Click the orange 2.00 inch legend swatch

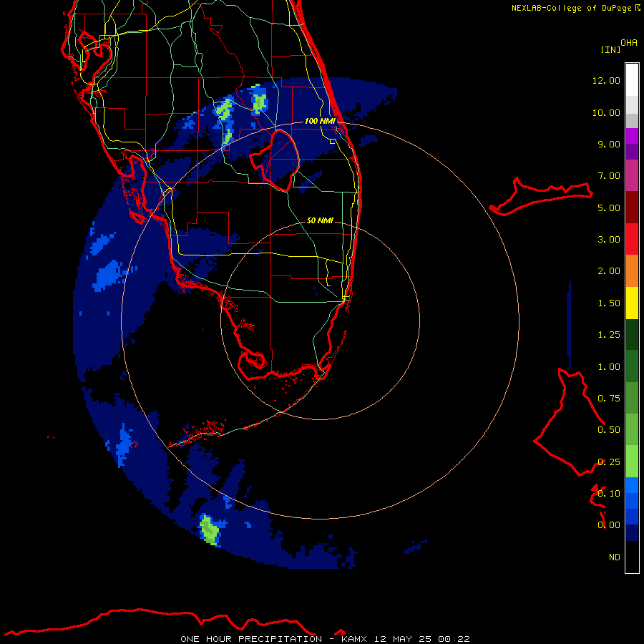coord(632,270)
